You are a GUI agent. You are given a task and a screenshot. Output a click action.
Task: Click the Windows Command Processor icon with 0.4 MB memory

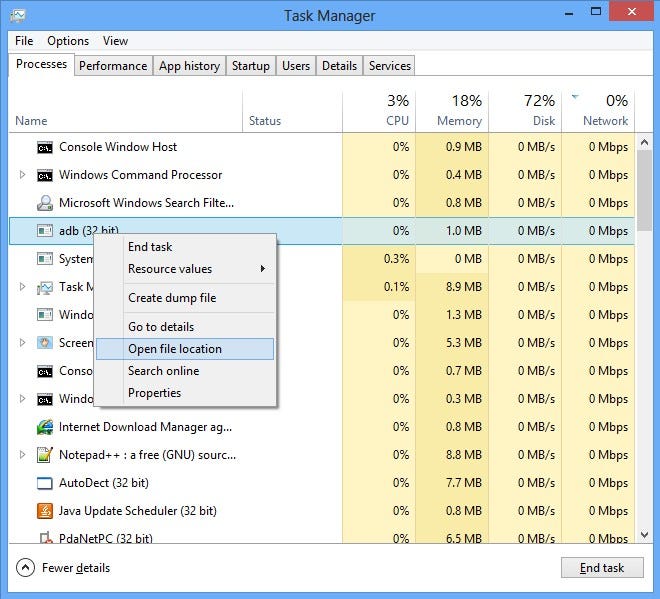[45, 175]
